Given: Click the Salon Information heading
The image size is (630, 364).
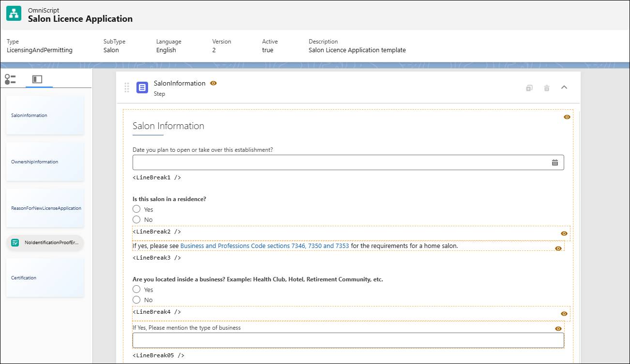Looking at the screenshot, I should click(168, 126).
